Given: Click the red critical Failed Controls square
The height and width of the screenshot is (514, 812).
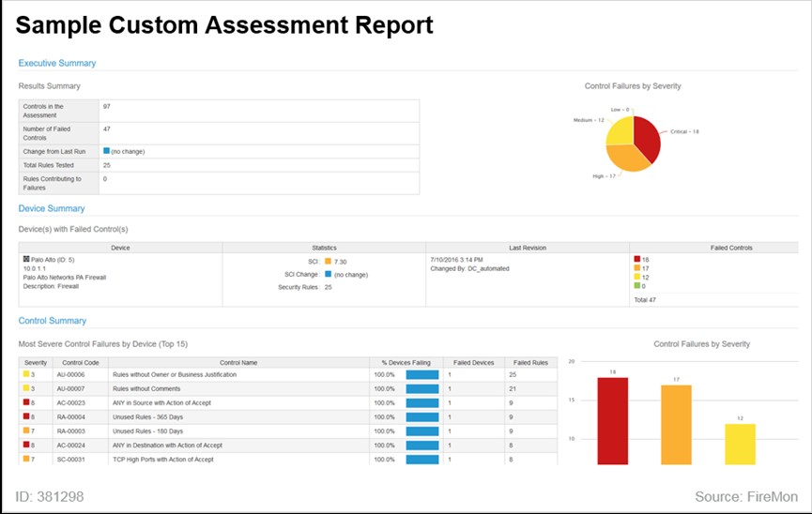Looking at the screenshot, I should pos(636,258).
